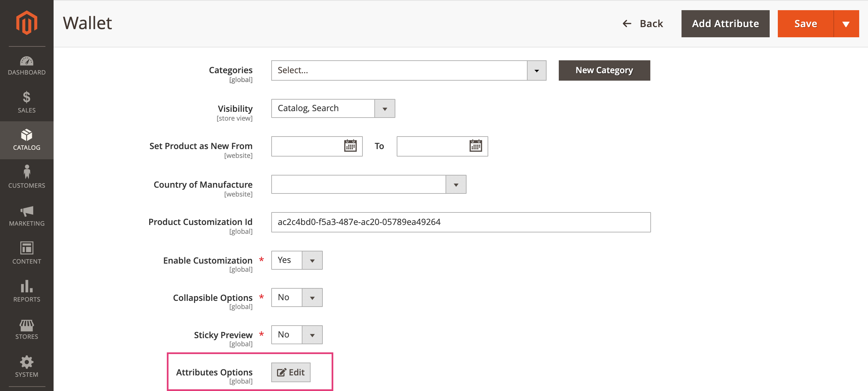
Task: Expand the Visibility dropdown showing Catalog, Search
Action: (x=385, y=108)
